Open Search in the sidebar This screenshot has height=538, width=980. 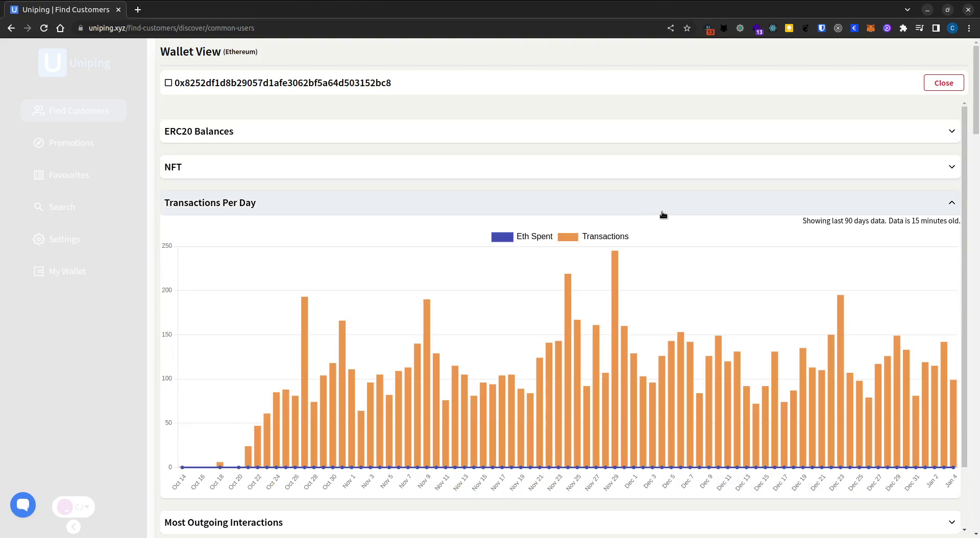[54, 207]
